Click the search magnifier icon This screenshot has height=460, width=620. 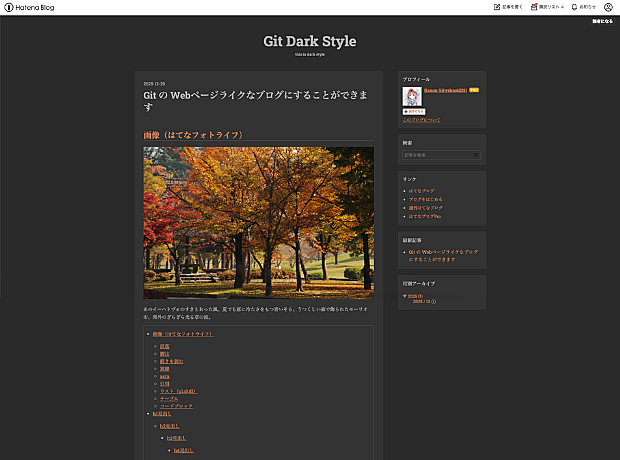pos(476,155)
